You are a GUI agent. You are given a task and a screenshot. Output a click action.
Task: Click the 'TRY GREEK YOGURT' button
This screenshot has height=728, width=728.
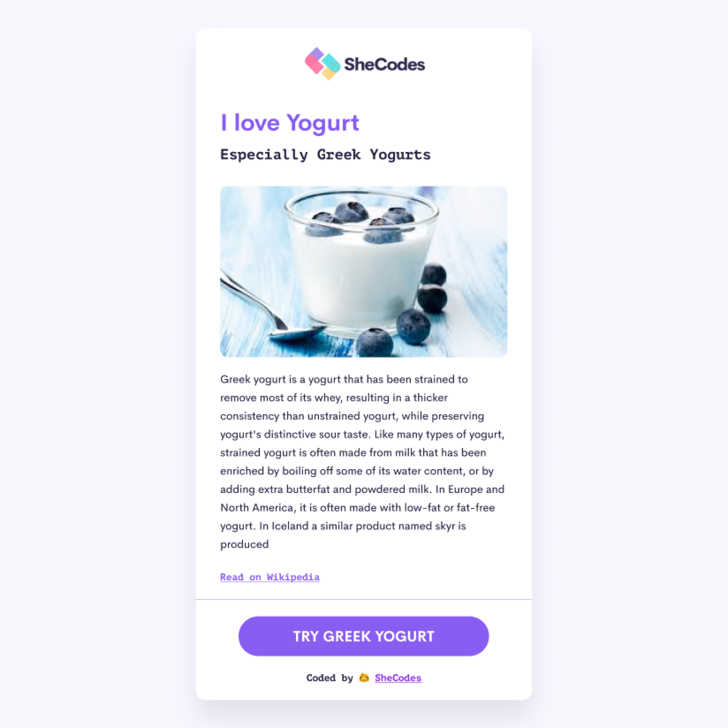point(363,635)
